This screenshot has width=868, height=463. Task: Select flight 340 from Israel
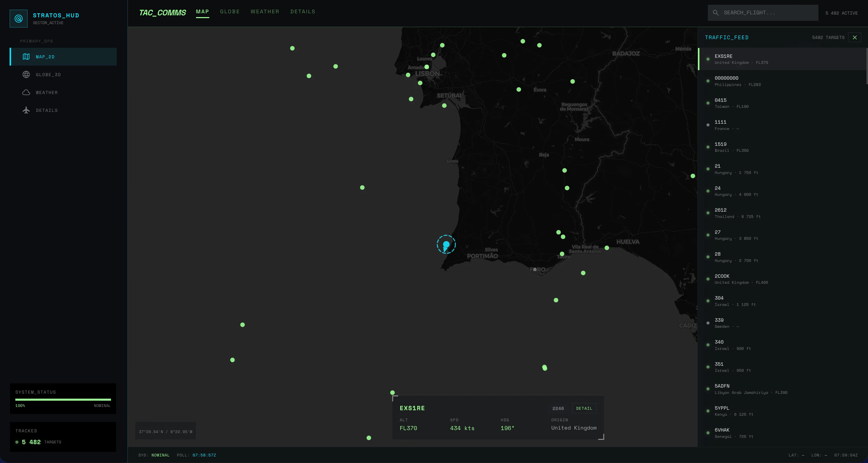click(x=782, y=345)
